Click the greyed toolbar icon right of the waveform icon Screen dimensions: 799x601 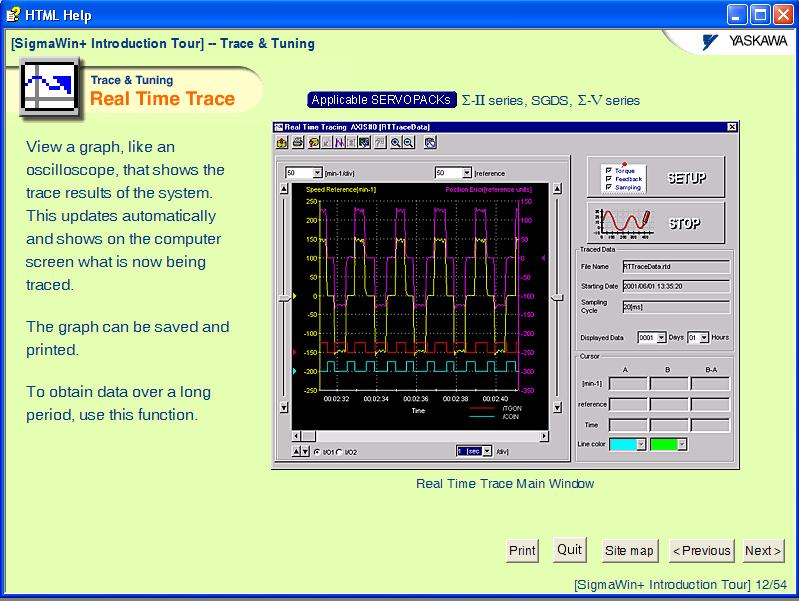pyautogui.click(x=352, y=143)
